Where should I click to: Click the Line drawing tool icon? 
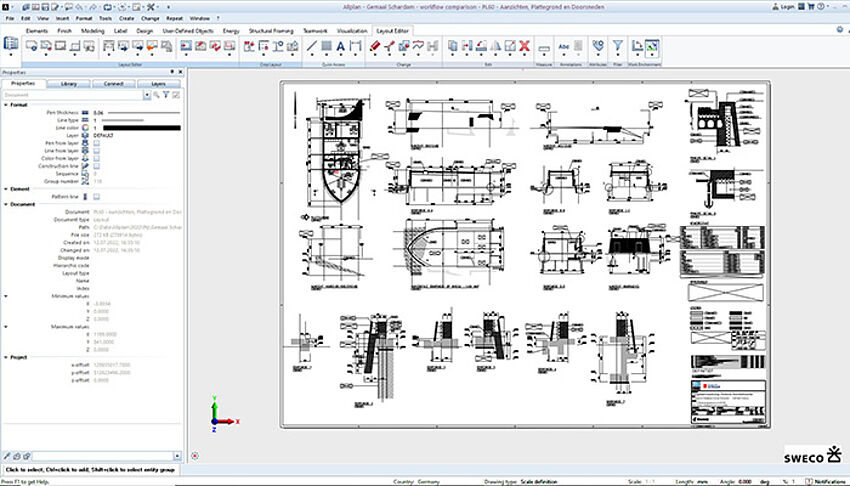point(312,46)
